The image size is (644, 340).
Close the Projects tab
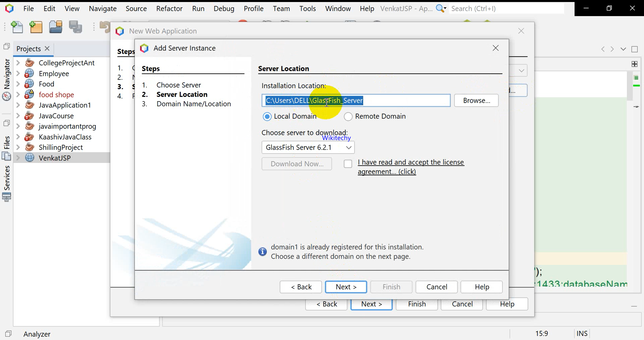(x=47, y=48)
